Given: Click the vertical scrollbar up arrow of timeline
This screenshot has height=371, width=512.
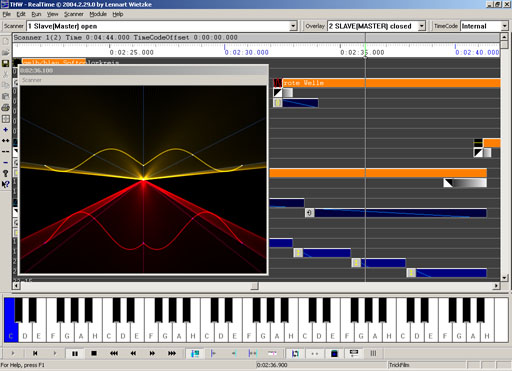Looking at the screenshot, I should pyautogui.click(x=504, y=37).
